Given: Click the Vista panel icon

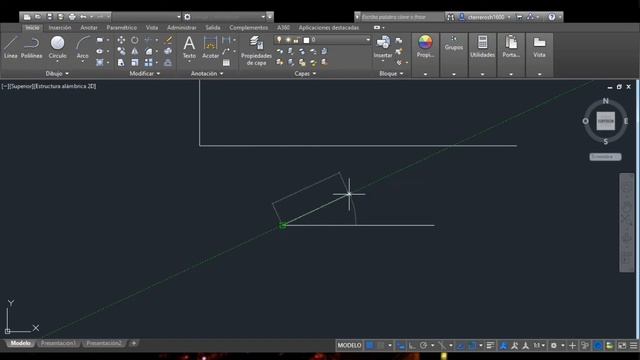Looking at the screenshot, I should pyautogui.click(x=540, y=42).
